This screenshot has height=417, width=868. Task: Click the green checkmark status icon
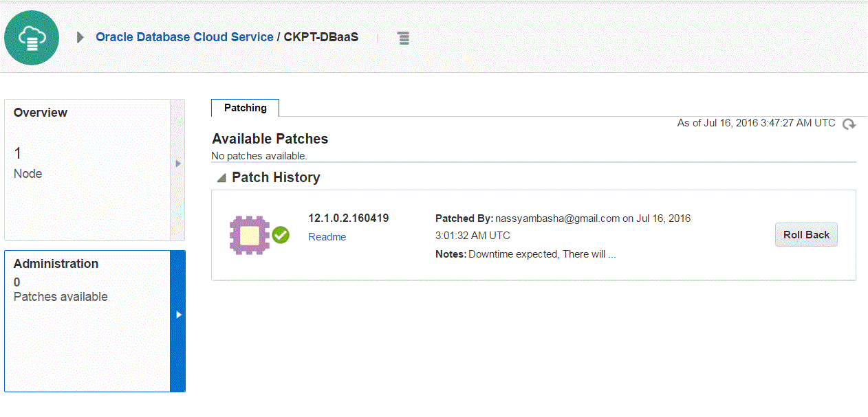pos(281,235)
